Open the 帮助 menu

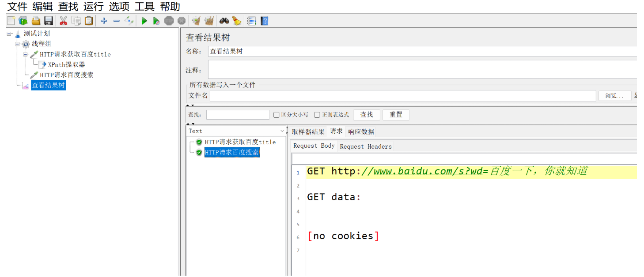pyautogui.click(x=170, y=7)
